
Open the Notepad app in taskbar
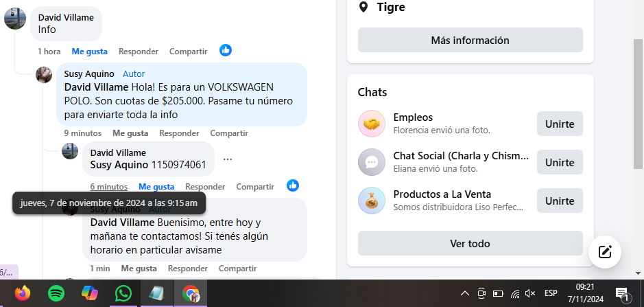tap(157, 293)
